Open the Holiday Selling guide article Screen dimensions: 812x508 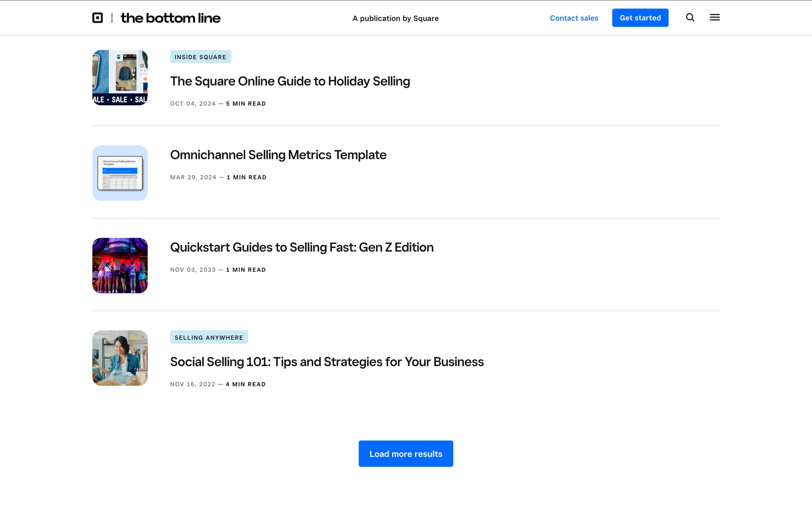pyautogui.click(x=290, y=81)
